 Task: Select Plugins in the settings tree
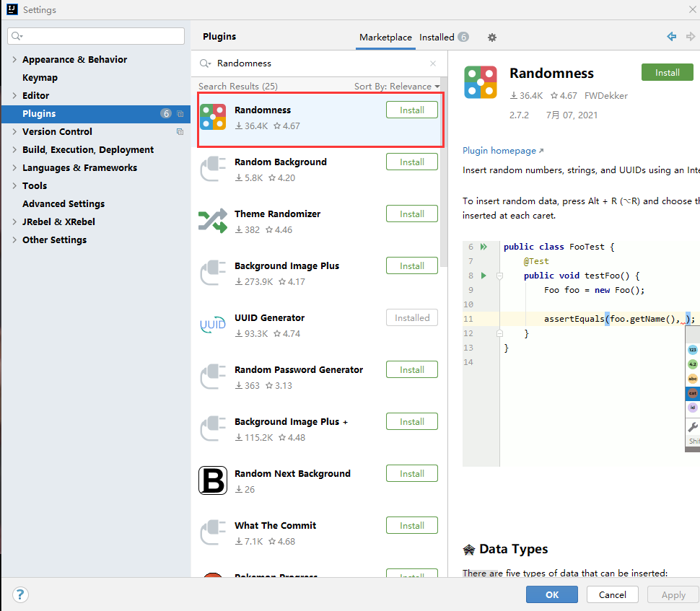[95, 114]
